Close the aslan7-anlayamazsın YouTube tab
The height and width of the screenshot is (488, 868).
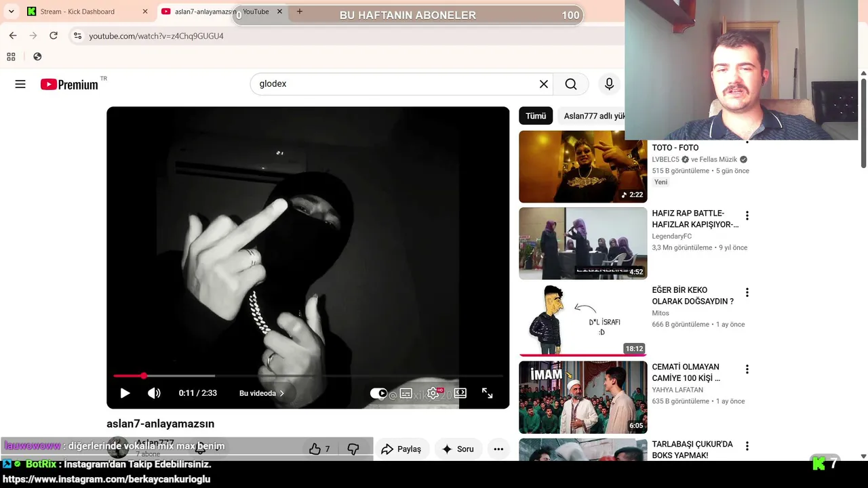[279, 12]
